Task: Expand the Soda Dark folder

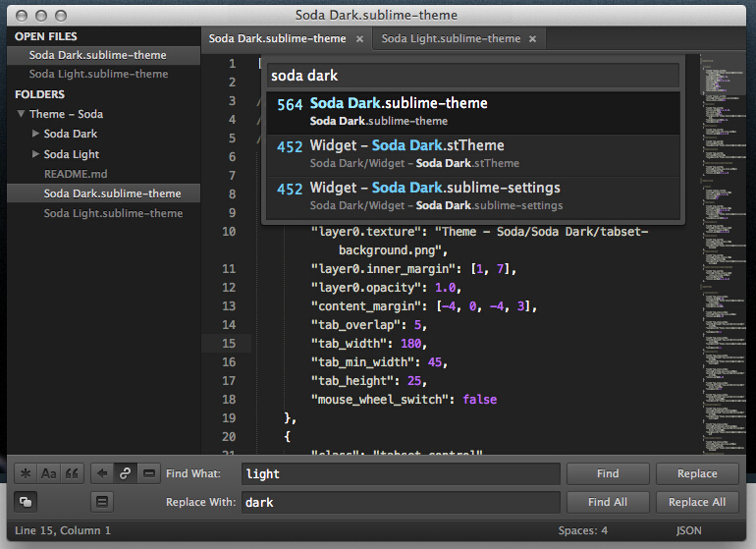Action: 35,134
